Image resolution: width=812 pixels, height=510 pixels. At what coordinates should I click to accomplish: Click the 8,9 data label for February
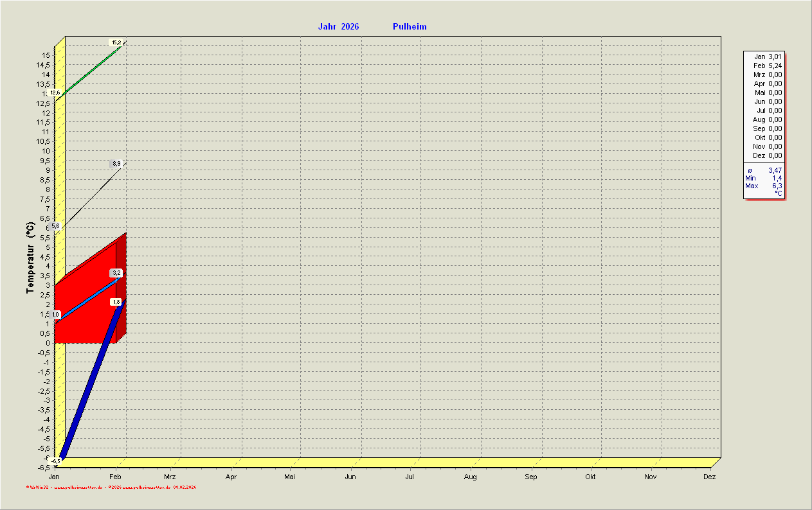point(116,164)
